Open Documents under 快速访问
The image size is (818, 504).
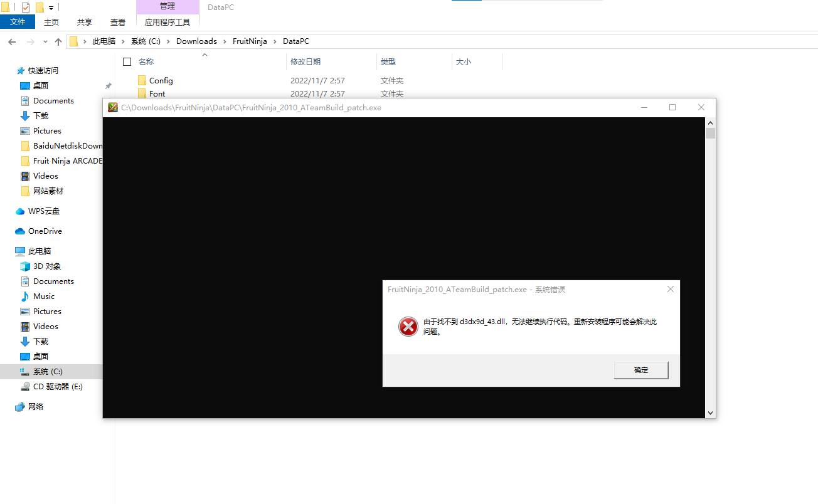[x=53, y=101]
